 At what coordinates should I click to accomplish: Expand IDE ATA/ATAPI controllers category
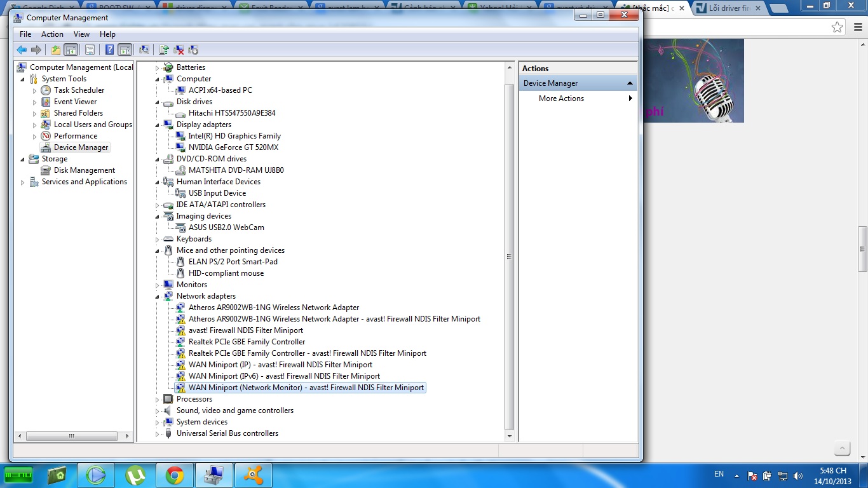158,205
